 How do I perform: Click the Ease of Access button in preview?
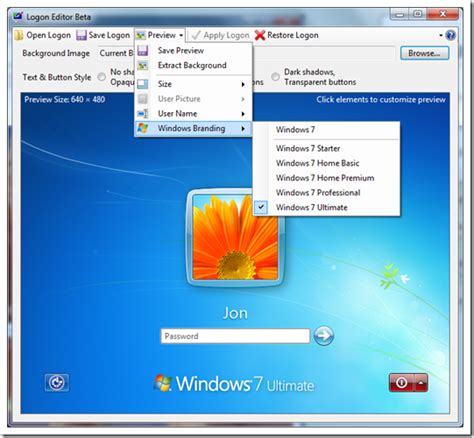[x=57, y=383]
